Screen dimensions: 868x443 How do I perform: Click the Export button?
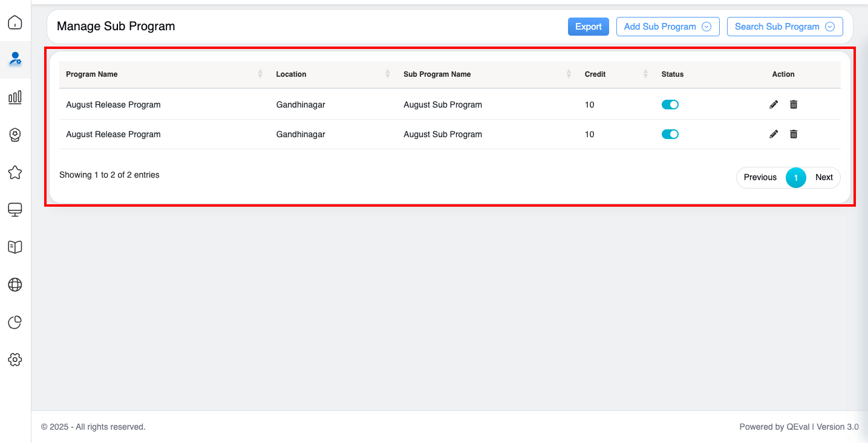coord(588,27)
